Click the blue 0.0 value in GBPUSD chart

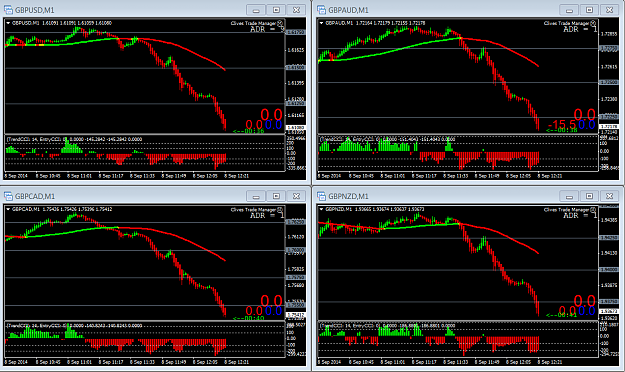pos(274,125)
